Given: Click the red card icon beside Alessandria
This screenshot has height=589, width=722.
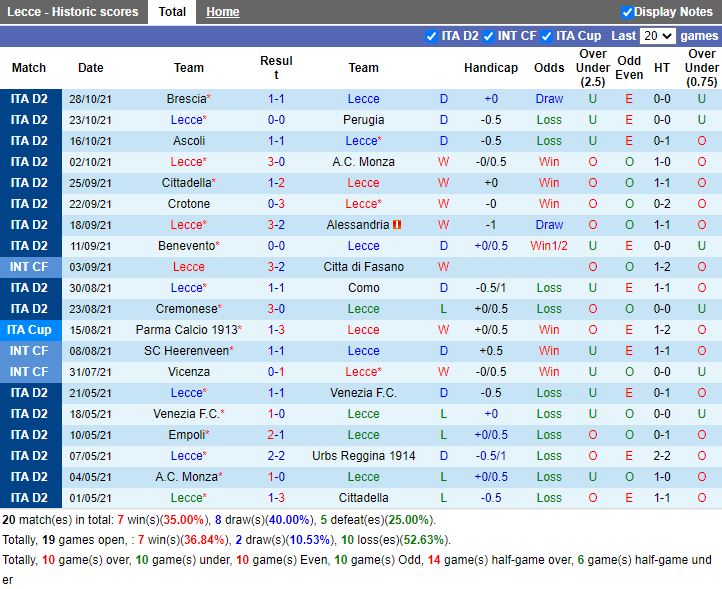Looking at the screenshot, I should tap(397, 225).
